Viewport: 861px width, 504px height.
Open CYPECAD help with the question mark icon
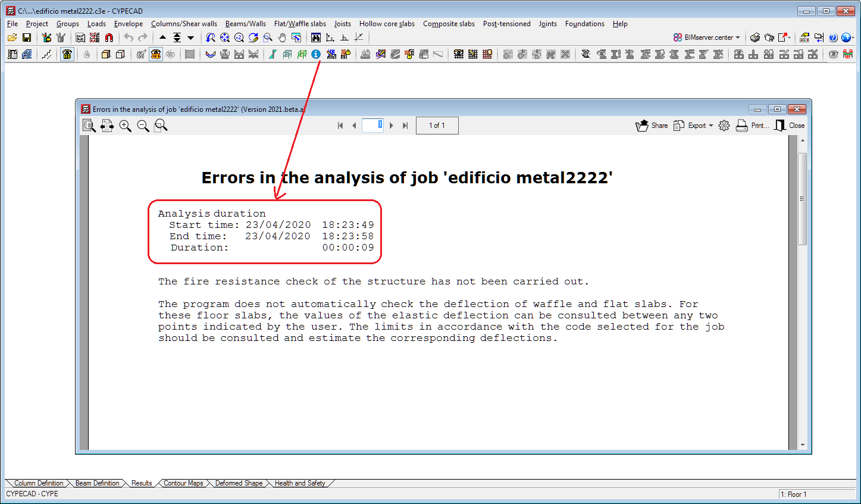pyautogui.click(x=832, y=37)
